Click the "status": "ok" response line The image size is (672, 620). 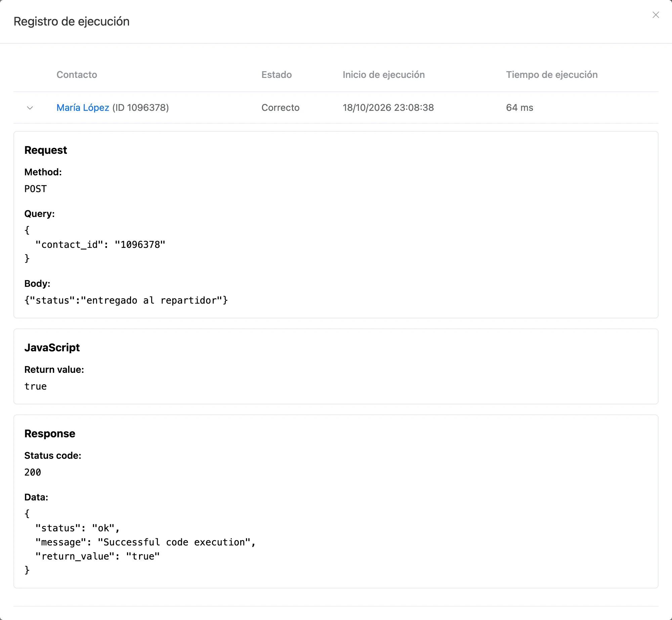[x=77, y=528]
